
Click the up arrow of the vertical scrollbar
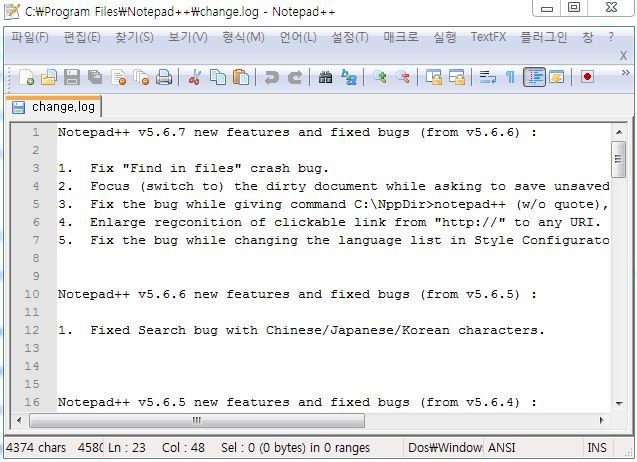click(x=619, y=132)
